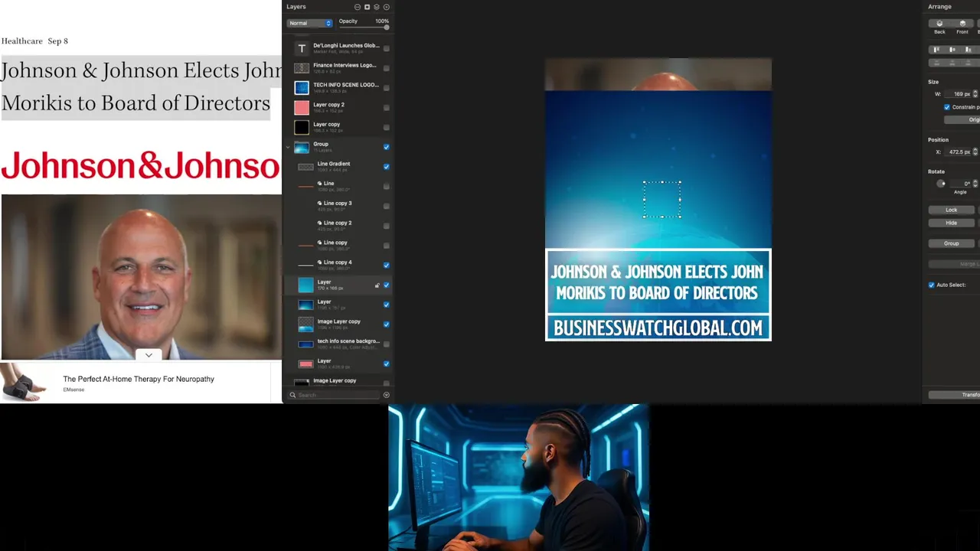Click the W width input field

click(x=959, y=94)
